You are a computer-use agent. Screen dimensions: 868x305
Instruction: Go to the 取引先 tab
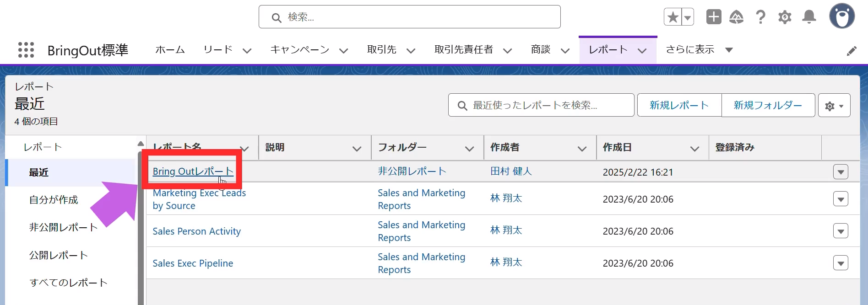click(382, 50)
